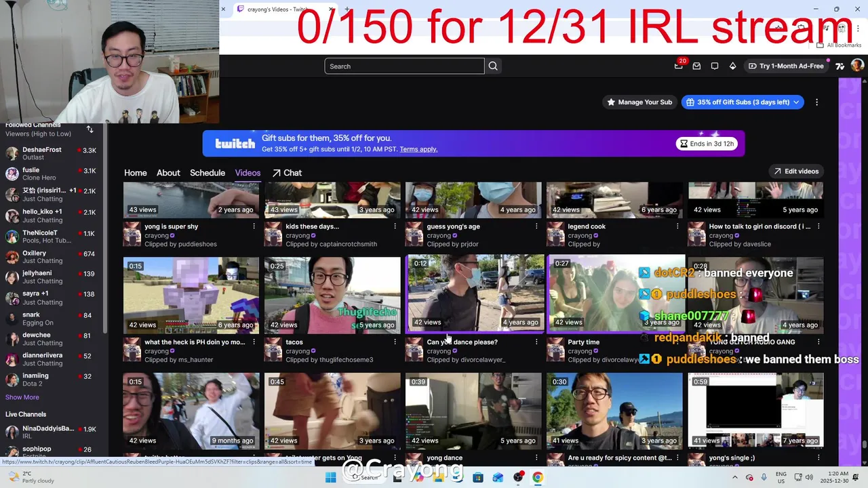Open the Schedule tab

tap(208, 173)
